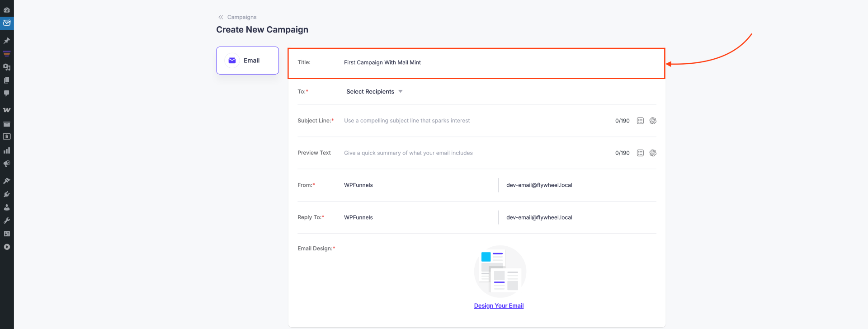
Task: Click the 'Title:' label
Action: point(304,62)
